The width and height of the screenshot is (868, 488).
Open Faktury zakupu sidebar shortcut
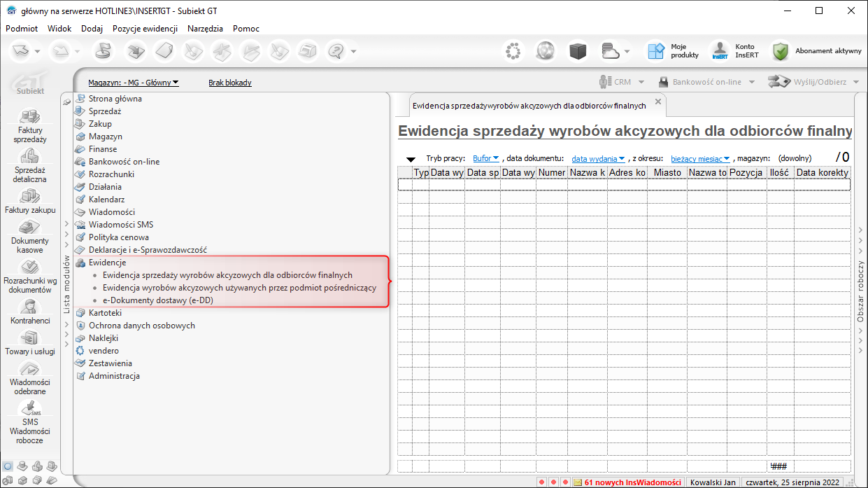pyautogui.click(x=30, y=201)
